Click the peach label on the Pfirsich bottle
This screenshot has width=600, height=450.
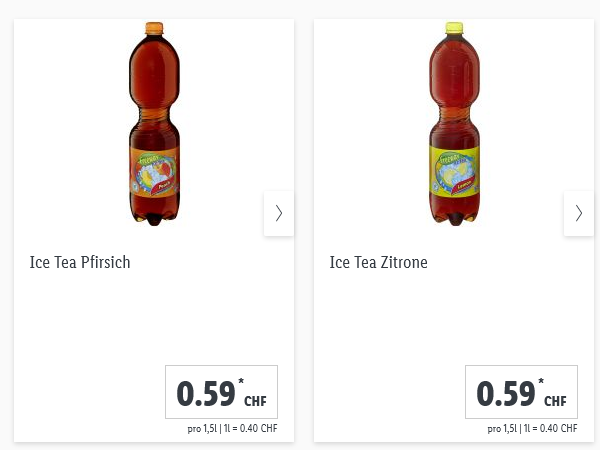[x=154, y=170]
